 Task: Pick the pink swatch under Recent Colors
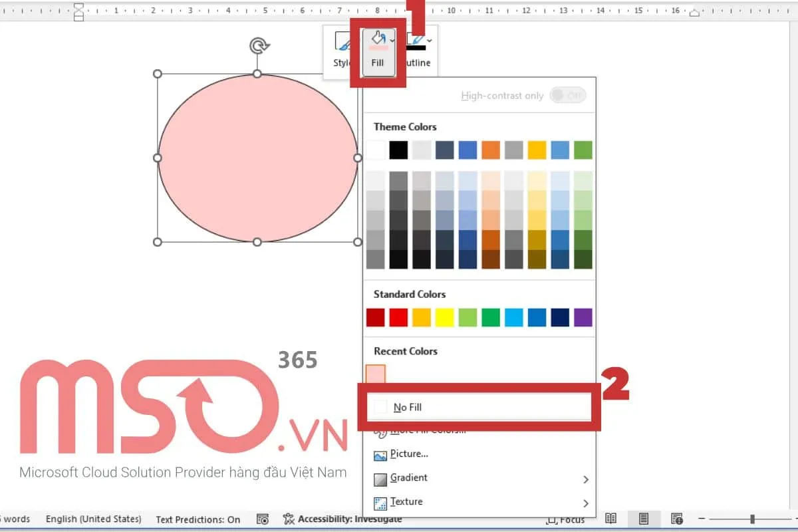pyautogui.click(x=376, y=374)
